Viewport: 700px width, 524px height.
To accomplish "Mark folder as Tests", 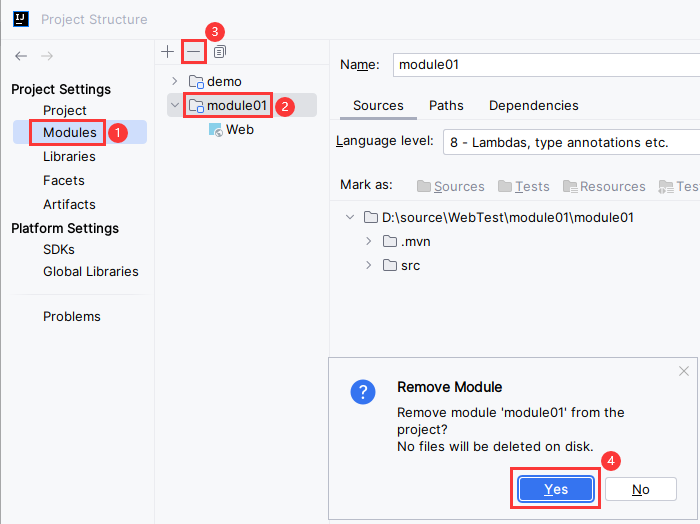I will click(524, 186).
